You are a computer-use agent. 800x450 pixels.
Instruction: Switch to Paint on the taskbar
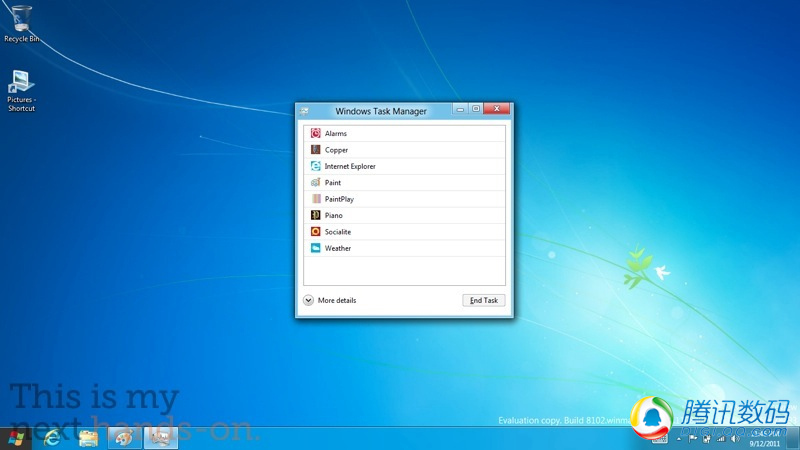coord(124,438)
